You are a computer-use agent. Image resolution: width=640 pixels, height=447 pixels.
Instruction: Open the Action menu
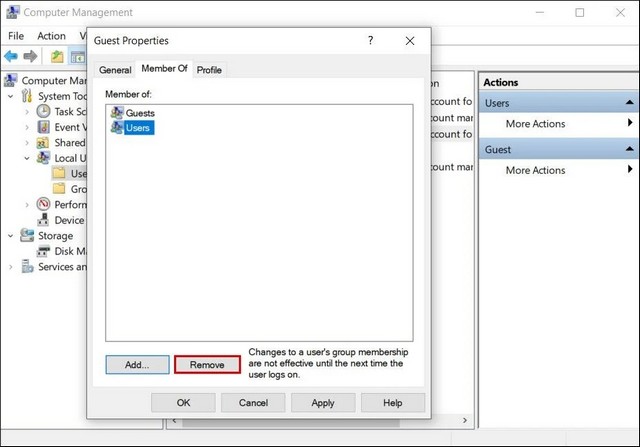pos(51,36)
